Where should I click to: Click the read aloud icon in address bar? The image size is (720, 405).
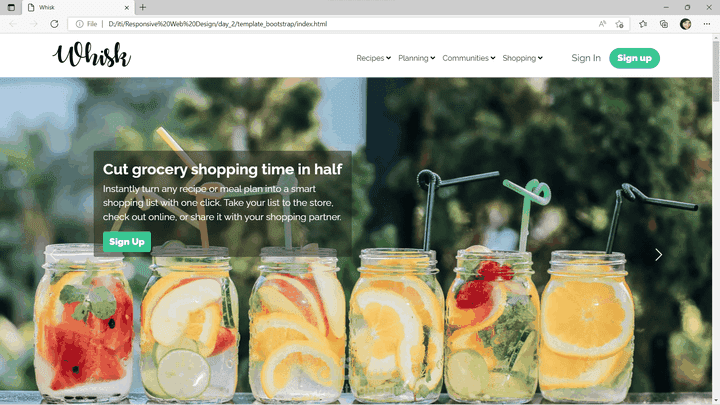(x=602, y=24)
